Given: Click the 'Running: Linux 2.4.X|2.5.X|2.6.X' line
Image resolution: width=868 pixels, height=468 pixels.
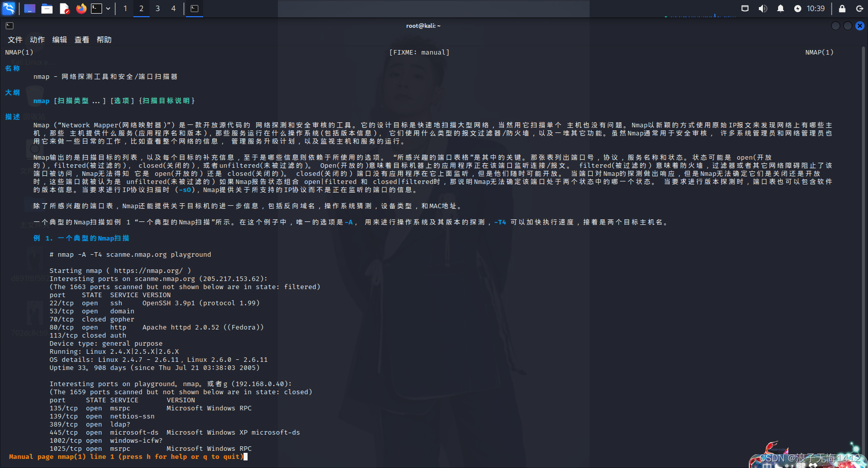Looking at the screenshot, I should 114,351.
